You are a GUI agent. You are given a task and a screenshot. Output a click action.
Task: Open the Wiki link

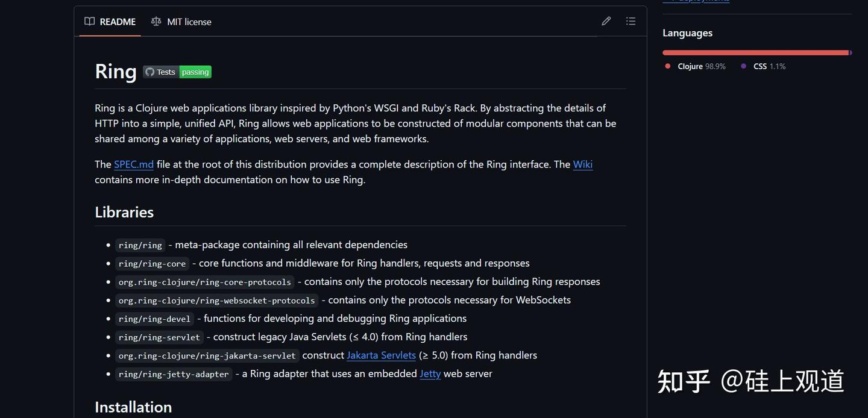582,163
